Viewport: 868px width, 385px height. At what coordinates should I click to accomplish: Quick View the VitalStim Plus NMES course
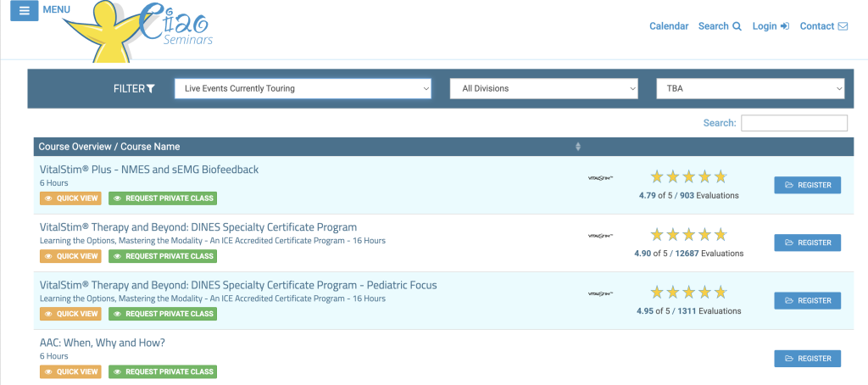click(x=70, y=198)
